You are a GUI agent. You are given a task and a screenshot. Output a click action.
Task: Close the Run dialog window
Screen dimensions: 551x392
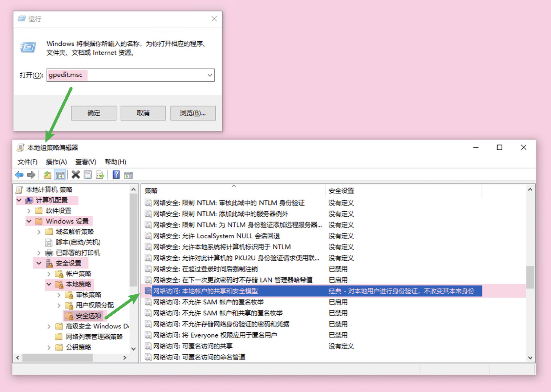point(214,19)
